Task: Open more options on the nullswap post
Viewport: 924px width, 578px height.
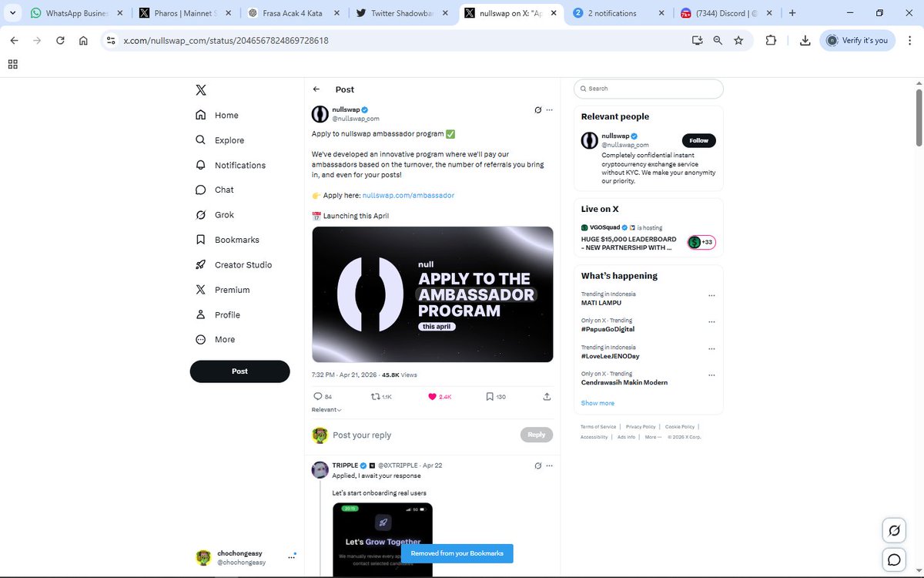Action: pos(550,109)
